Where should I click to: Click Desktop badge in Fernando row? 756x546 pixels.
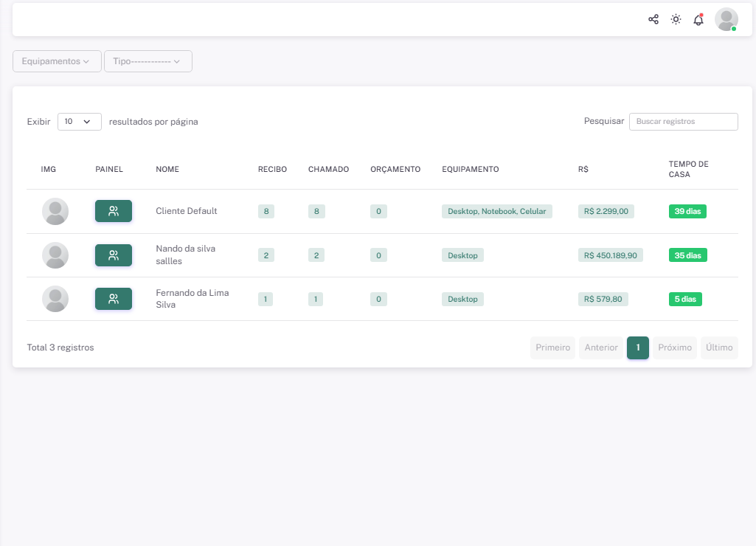click(462, 299)
